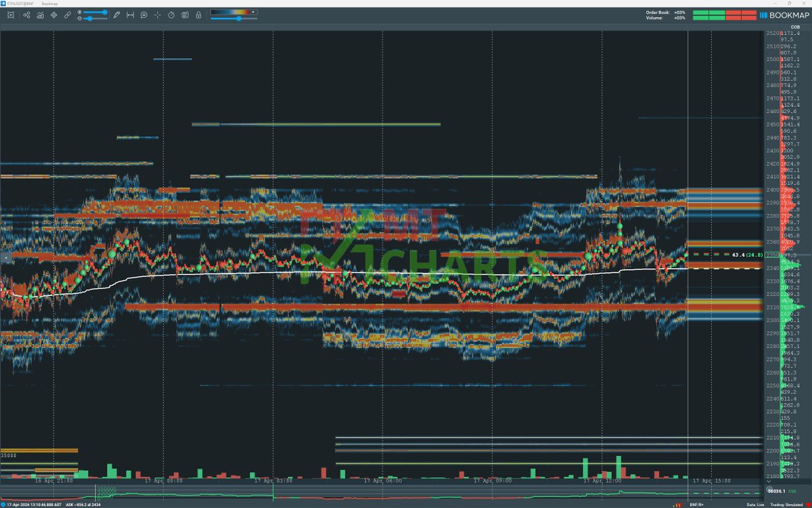Viewport: 812px width, 508px height.
Task: Click the BNF/R+ status entry
Action: coord(696,505)
